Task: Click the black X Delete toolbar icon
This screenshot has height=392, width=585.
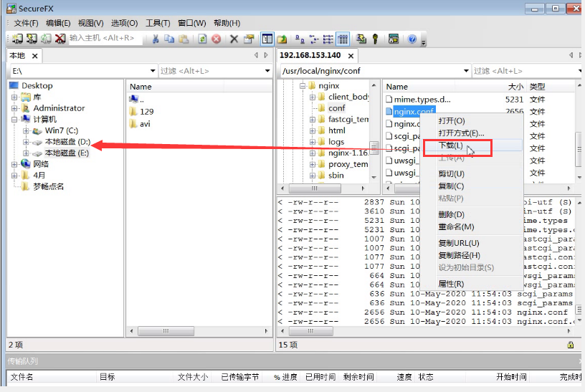Action: click(234, 39)
